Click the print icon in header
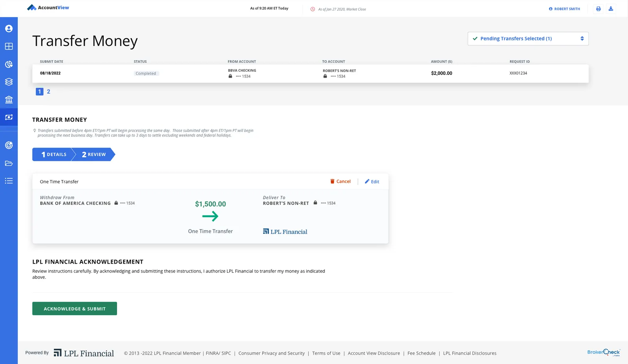 (x=598, y=9)
